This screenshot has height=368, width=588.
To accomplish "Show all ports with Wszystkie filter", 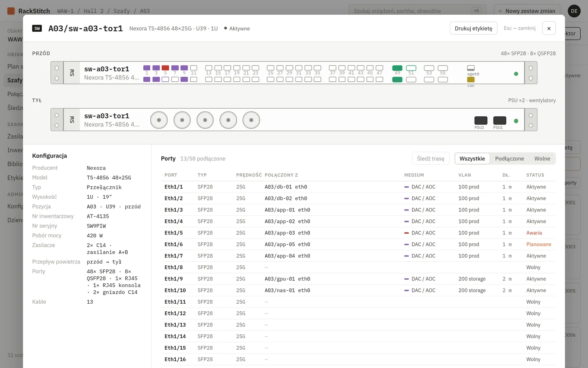I will 472,159.
